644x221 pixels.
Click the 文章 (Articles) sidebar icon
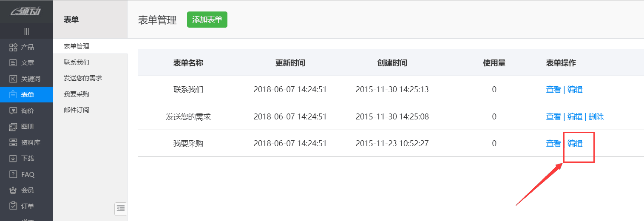(x=13, y=63)
